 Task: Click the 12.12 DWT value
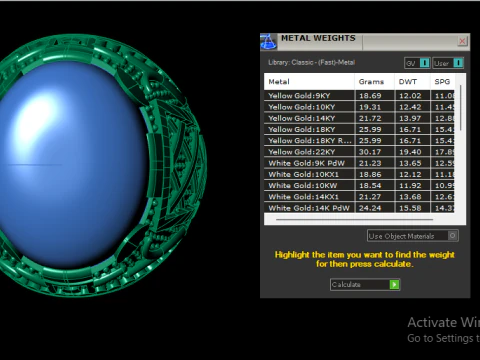tap(410, 174)
